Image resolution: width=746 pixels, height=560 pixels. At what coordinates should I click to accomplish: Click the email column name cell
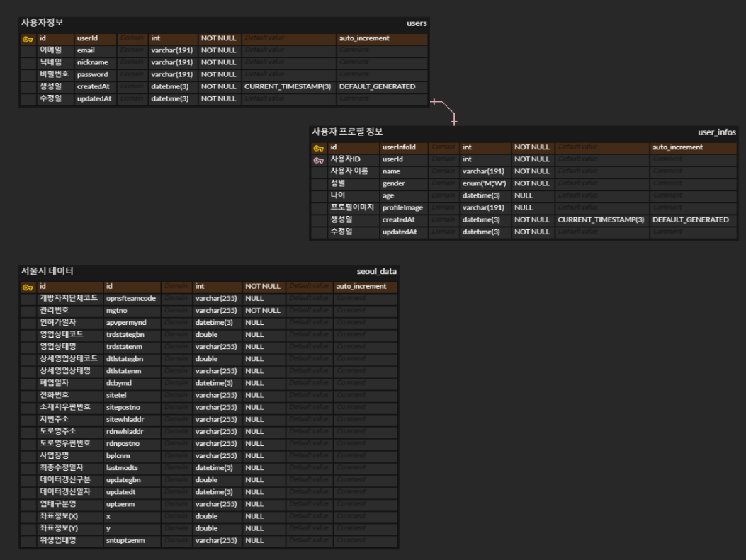click(x=95, y=50)
